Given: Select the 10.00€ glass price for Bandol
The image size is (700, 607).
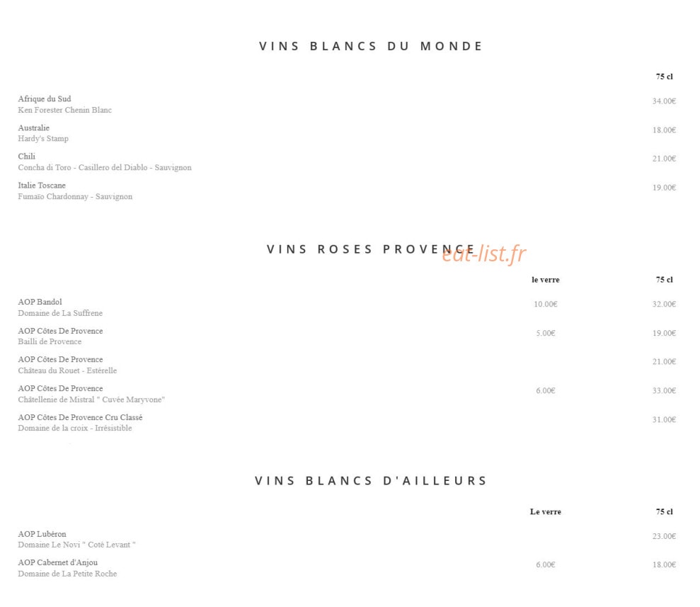Looking at the screenshot, I should 546,304.
